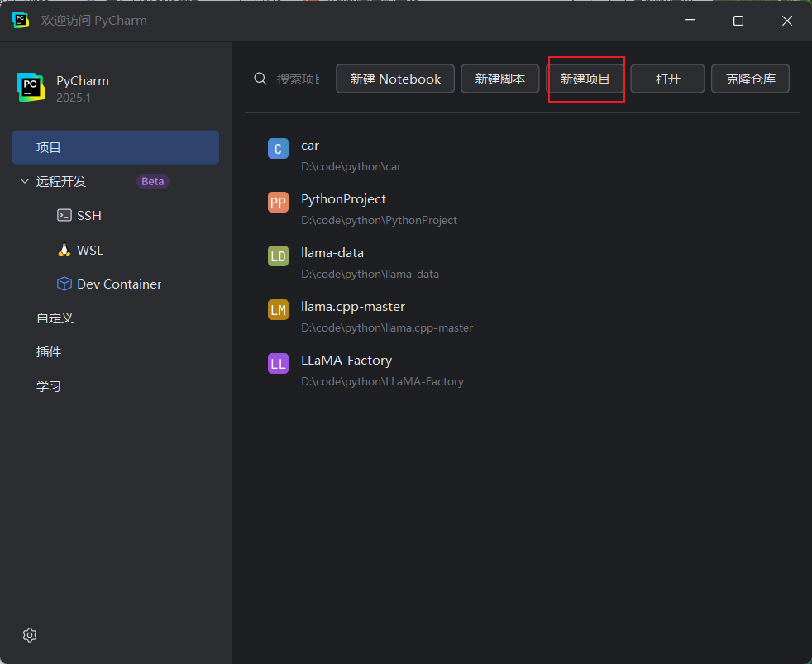The height and width of the screenshot is (664, 812).
Task: Click the 打开 button
Action: (x=667, y=79)
